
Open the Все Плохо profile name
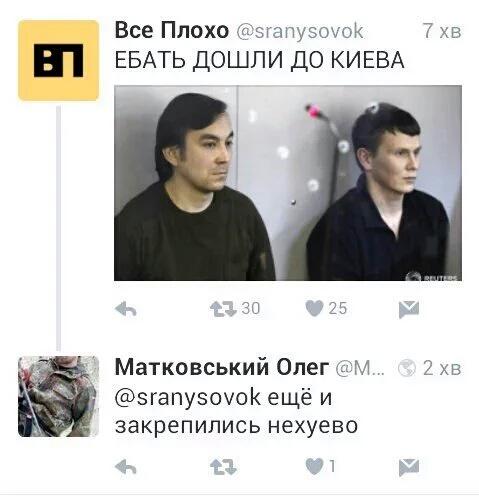click(x=172, y=30)
